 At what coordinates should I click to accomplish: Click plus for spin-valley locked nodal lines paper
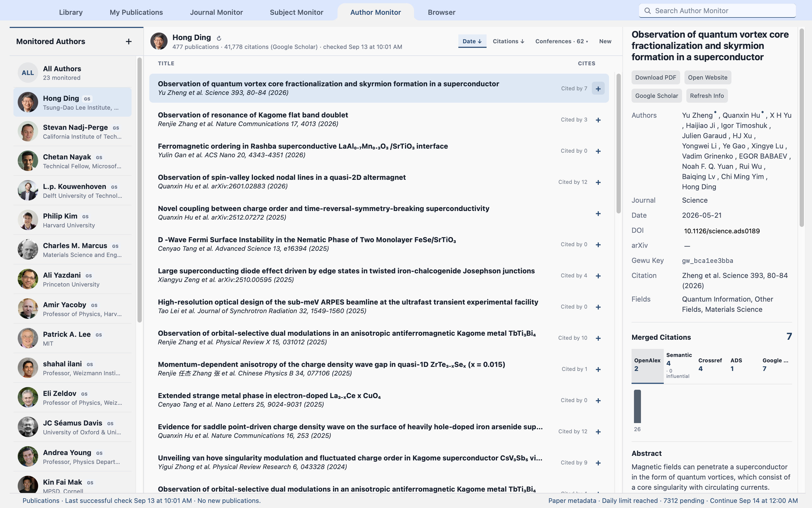(x=598, y=183)
